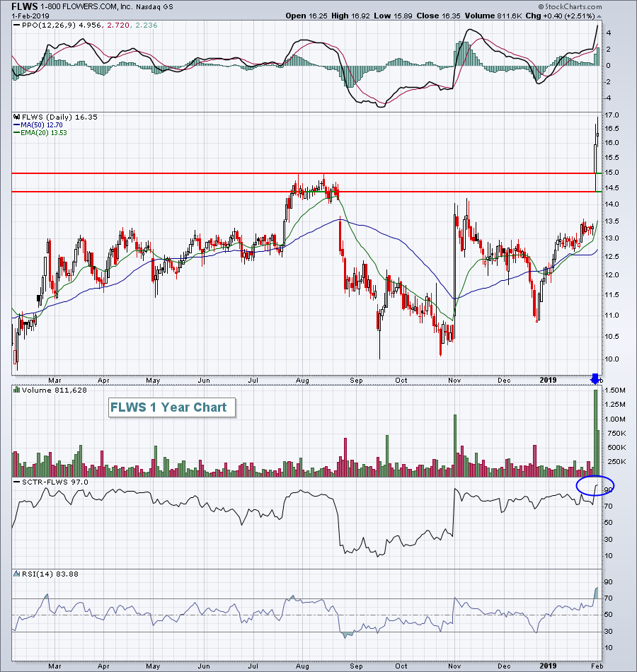Viewport: 637px width, 672px height.
Task: Open the StockCharts.com copyright link
Action: pos(570,7)
